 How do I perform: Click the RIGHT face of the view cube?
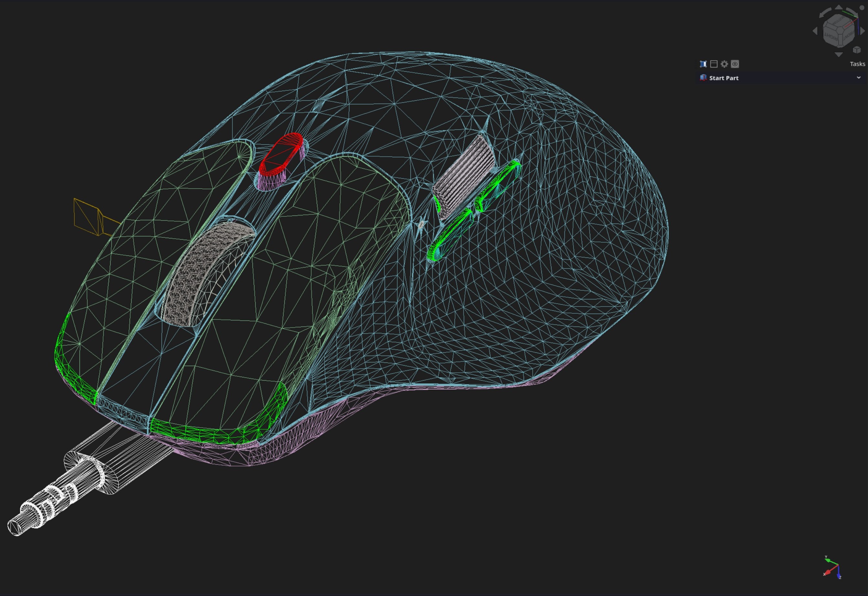(x=831, y=37)
